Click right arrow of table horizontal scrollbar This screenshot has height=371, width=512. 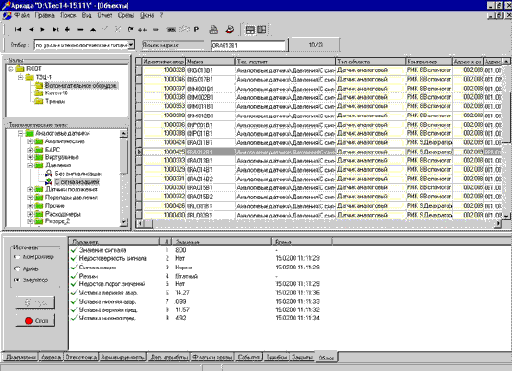point(498,224)
